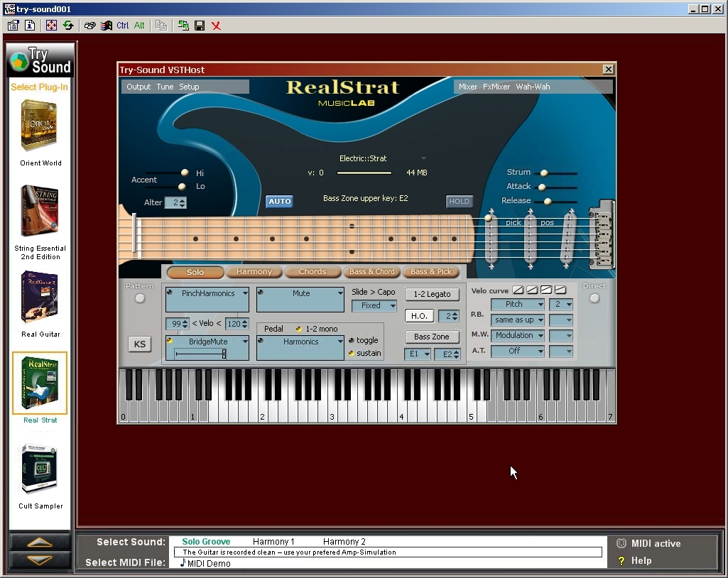
Task: Click the plug-in list up arrow
Action: coord(40,542)
